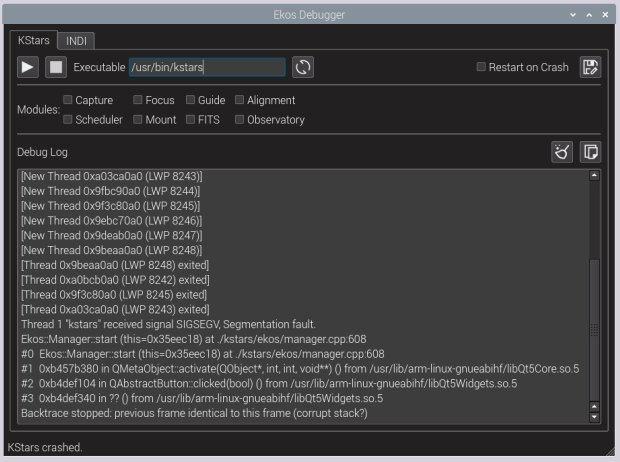
Task: Close the Ekos Debugger window
Action: pyautogui.click(x=605, y=15)
